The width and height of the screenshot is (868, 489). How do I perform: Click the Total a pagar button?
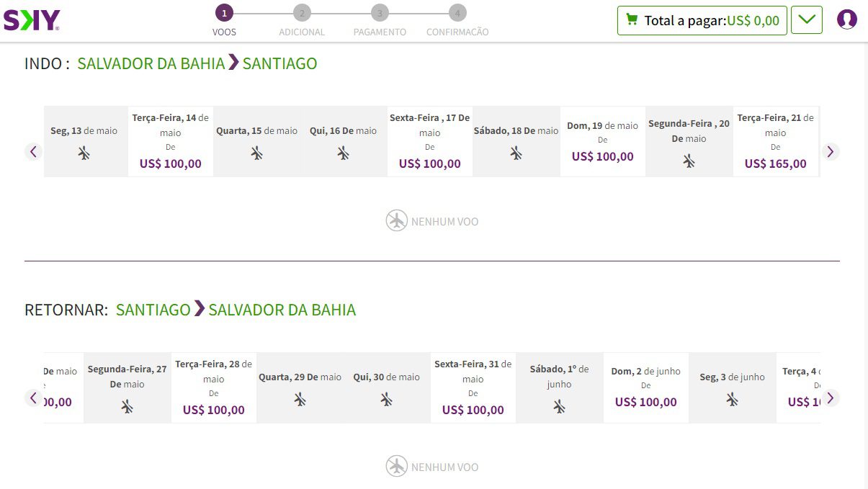(702, 20)
